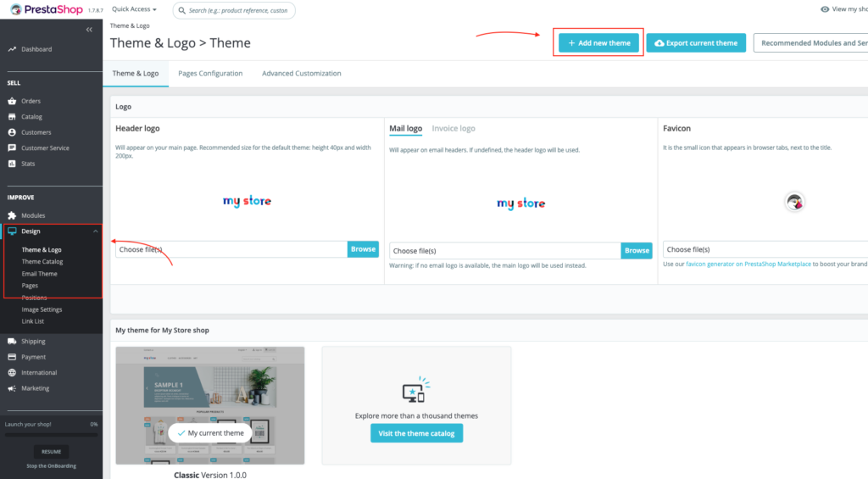Viewport: 868px width, 479px height.
Task: Click Mail logo file chooser field
Action: tap(505, 251)
